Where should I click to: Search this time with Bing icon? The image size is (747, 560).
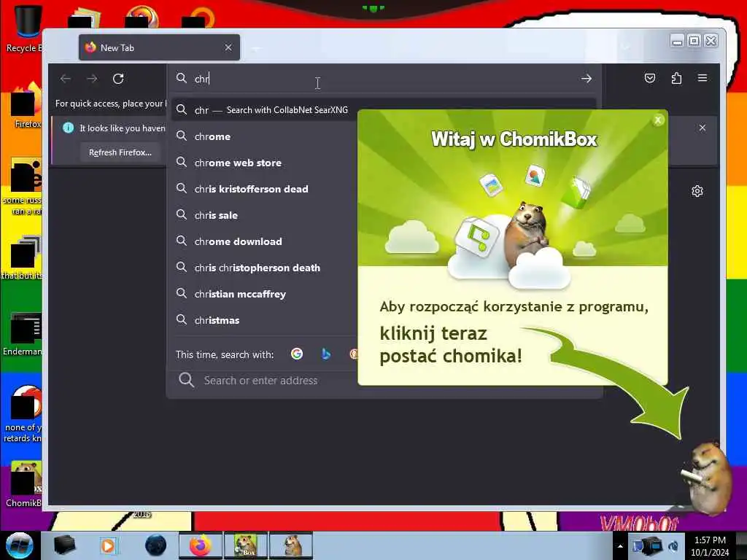326,354
